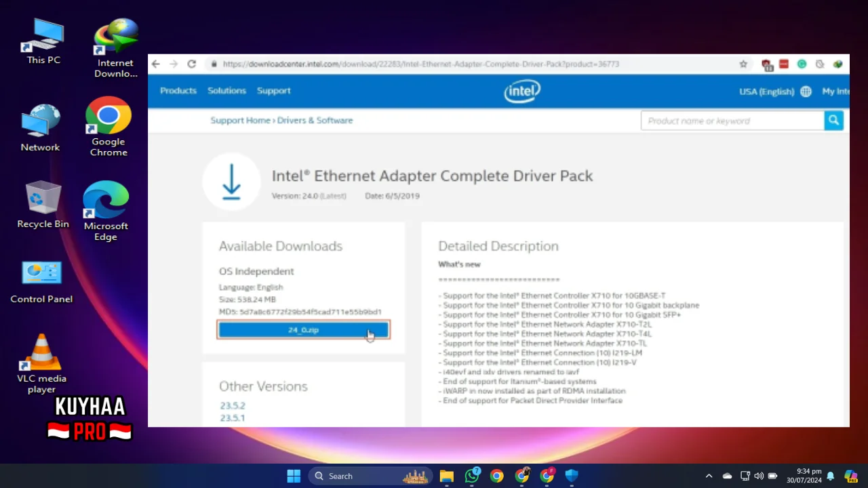Open File Explorer from the taskbar
868x488 pixels.
pyautogui.click(x=446, y=476)
